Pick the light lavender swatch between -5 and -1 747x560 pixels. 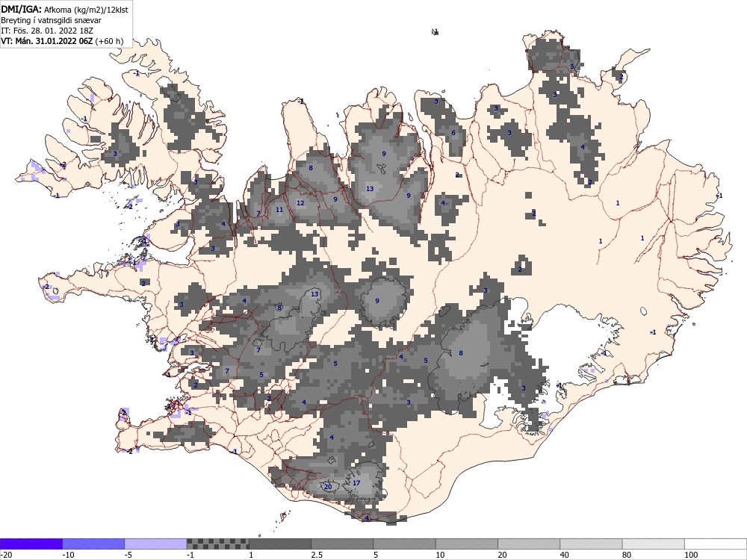coord(155,544)
